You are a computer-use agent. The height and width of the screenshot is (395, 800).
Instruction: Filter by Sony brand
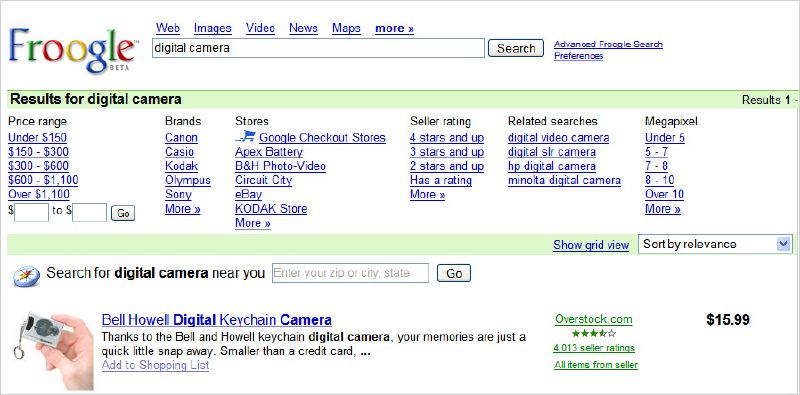point(178,194)
